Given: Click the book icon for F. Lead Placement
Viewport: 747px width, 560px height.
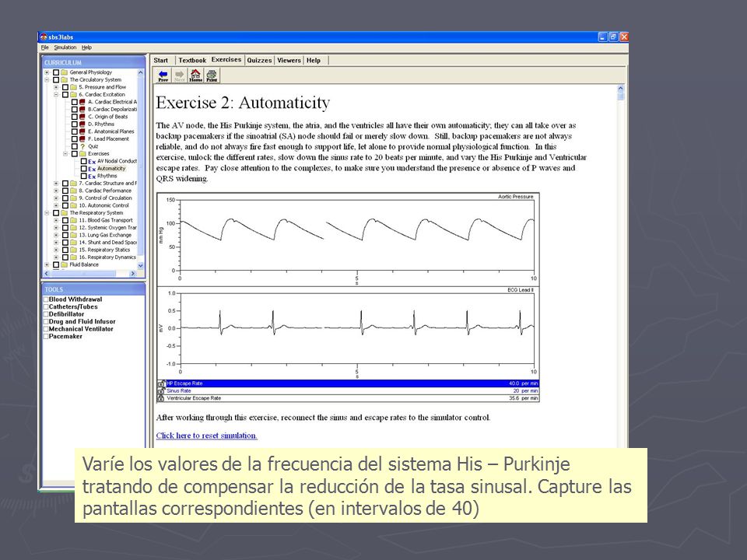Looking at the screenshot, I should (82, 138).
